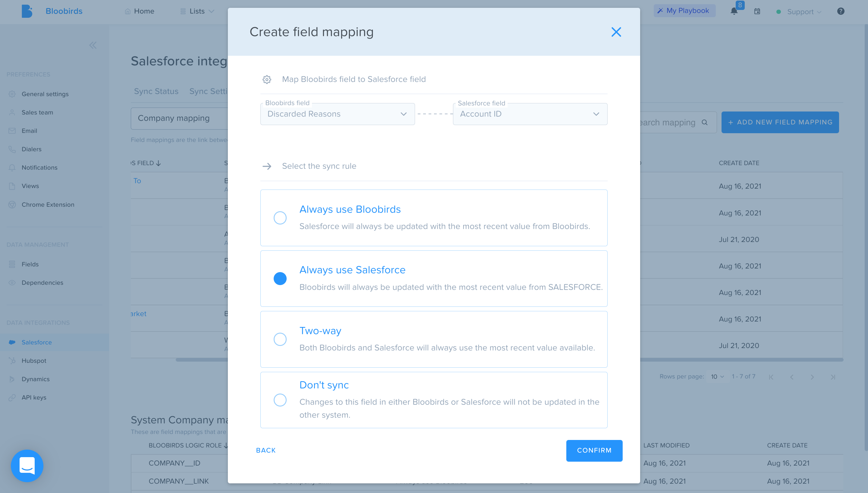Click the horizontal table scrollbar

point(741,360)
